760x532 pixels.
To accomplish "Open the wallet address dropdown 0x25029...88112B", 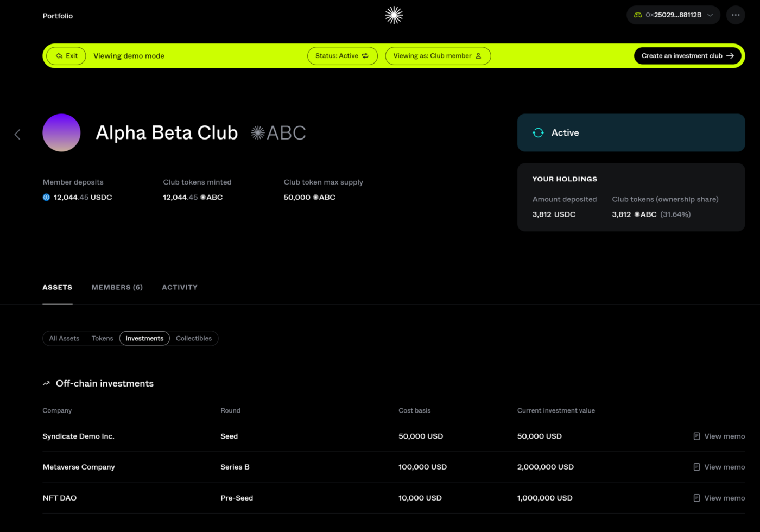I will coord(673,15).
